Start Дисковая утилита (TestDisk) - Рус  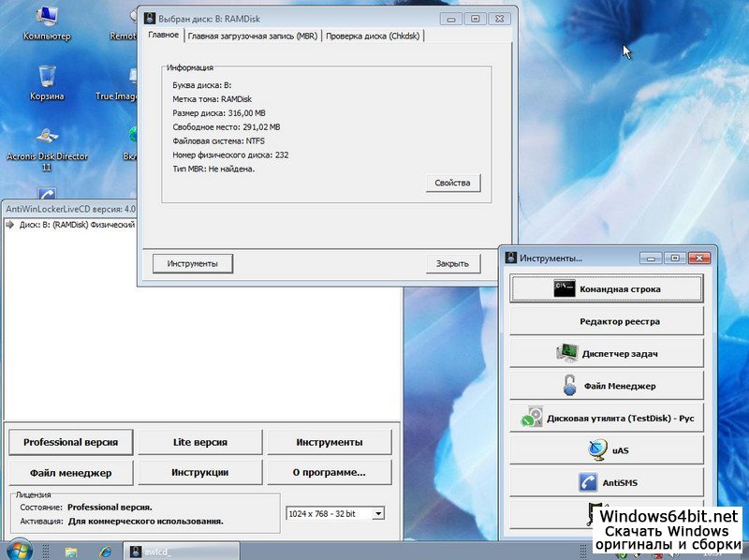(x=606, y=418)
